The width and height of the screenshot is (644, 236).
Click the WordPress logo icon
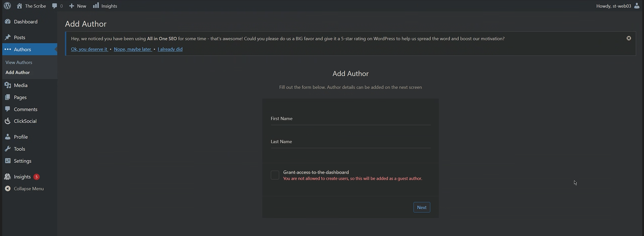[7, 6]
